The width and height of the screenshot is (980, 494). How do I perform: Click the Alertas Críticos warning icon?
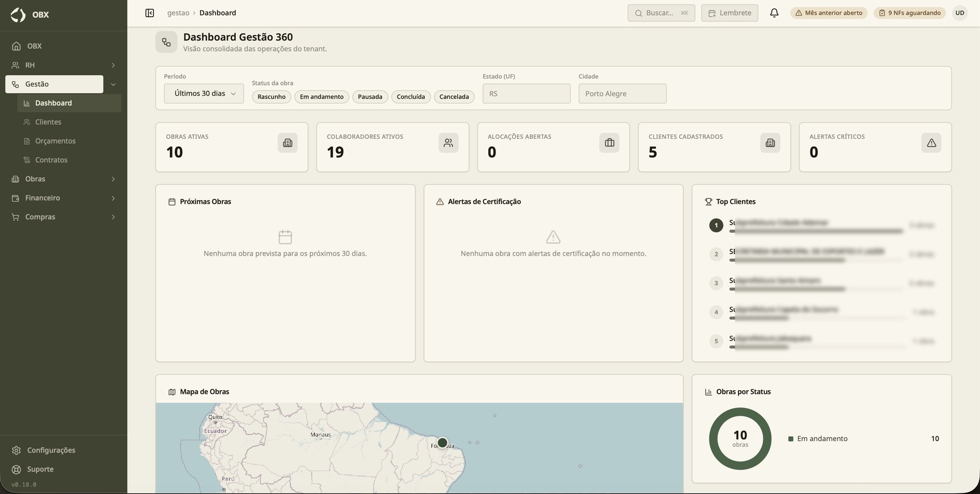(x=932, y=143)
